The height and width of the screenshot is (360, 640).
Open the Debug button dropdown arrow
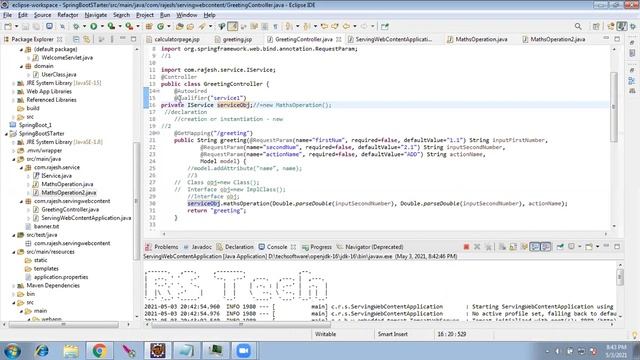[84, 27]
